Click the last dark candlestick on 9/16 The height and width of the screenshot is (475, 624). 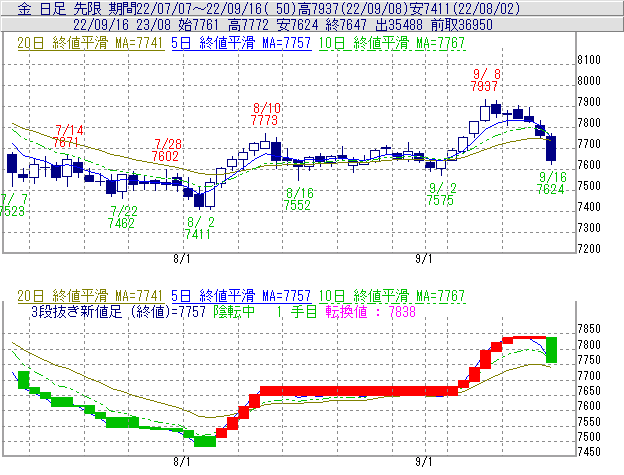[551, 148]
